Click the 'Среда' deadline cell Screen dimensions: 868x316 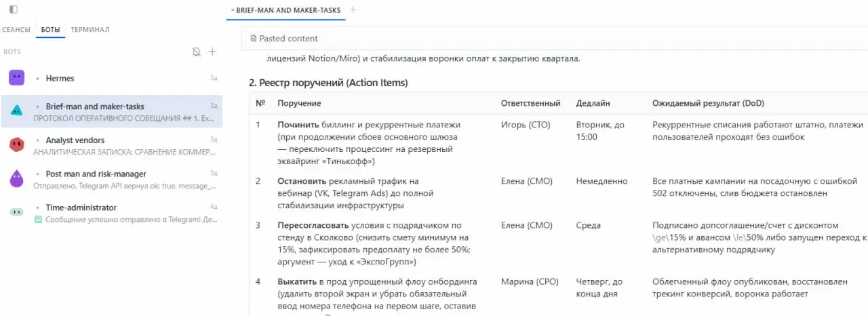[589, 225]
